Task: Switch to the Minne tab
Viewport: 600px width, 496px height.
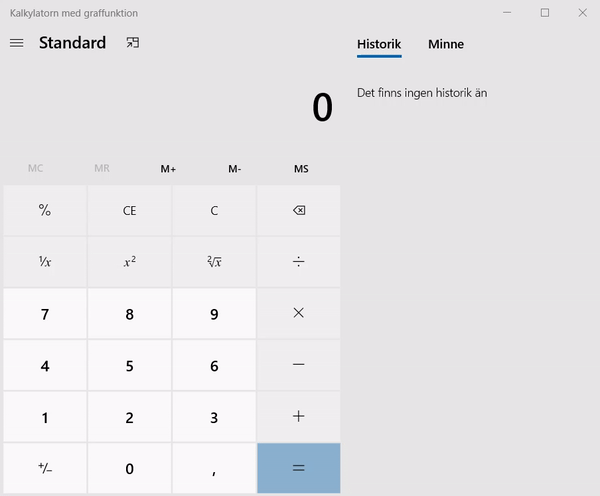Action: tap(446, 44)
